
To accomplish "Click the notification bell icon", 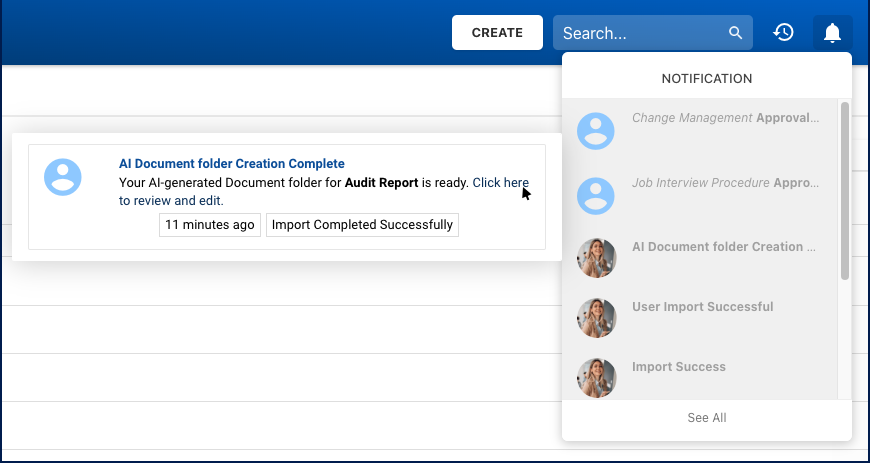I will [832, 33].
